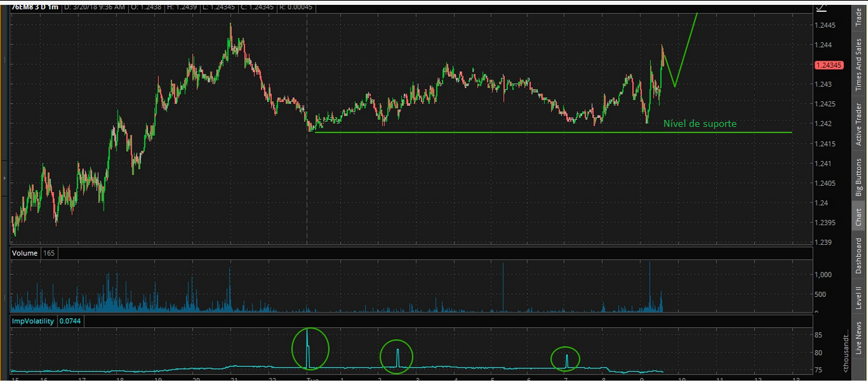Click the 'Tue' day marker on time axis
868x382 pixels.
pyautogui.click(x=314, y=379)
